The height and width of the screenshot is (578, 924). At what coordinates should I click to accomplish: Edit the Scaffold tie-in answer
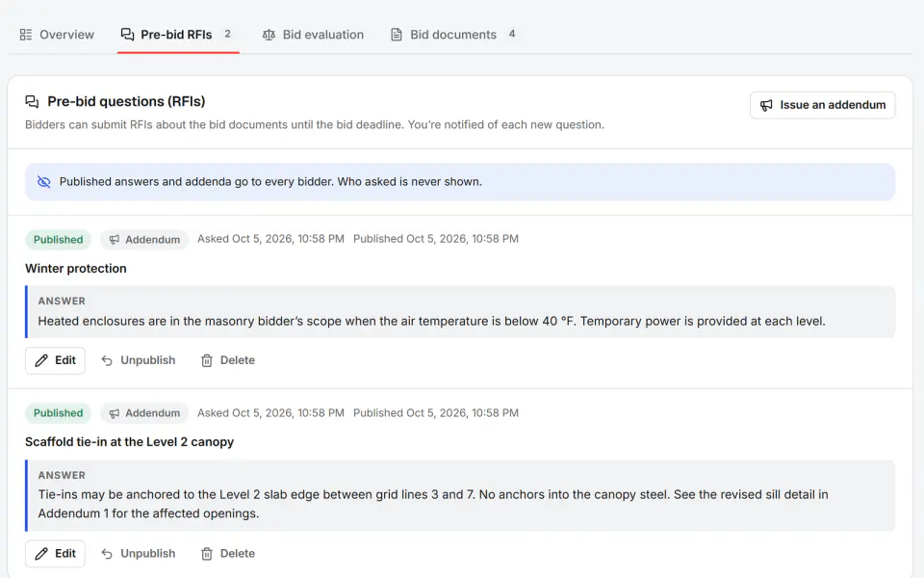pos(56,554)
